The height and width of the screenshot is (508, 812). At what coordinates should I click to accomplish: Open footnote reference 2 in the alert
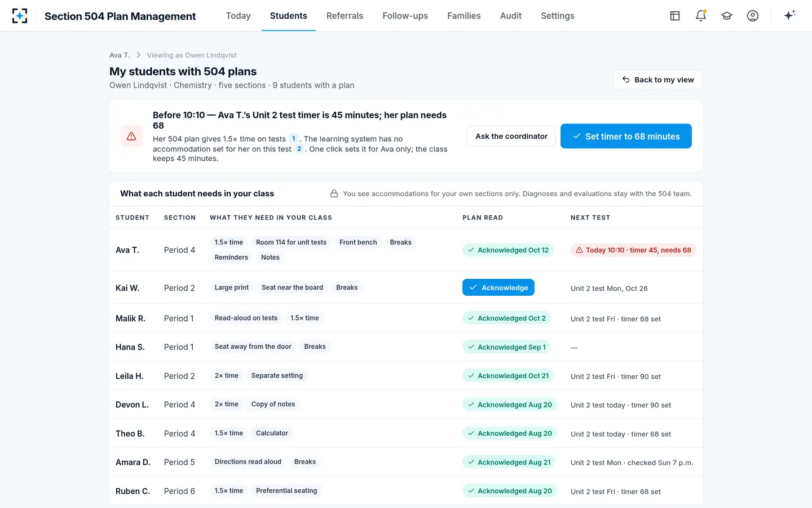[x=299, y=149]
